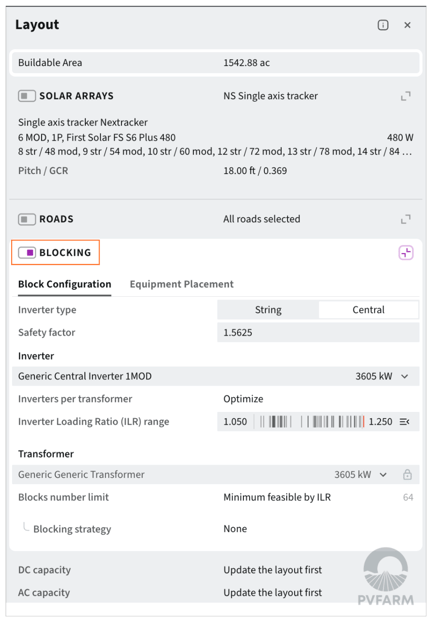Turn off the Blocking toggle
The width and height of the screenshot is (434, 623).
(27, 253)
